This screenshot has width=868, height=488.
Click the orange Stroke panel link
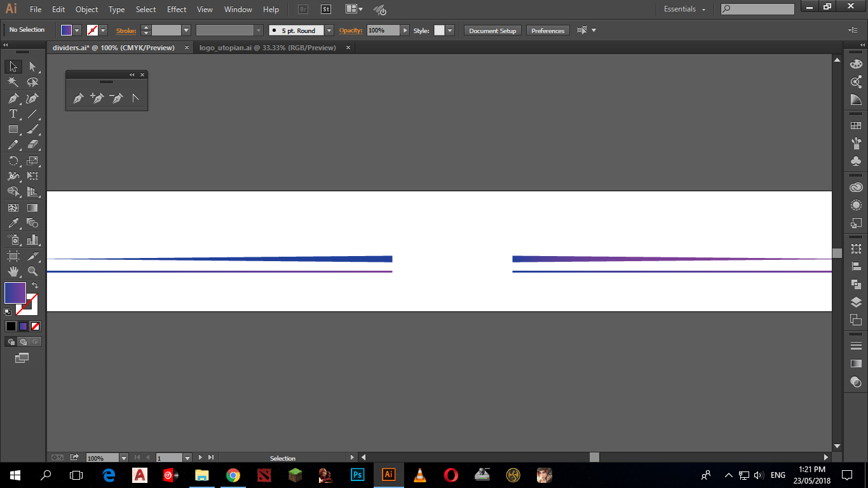126,30
